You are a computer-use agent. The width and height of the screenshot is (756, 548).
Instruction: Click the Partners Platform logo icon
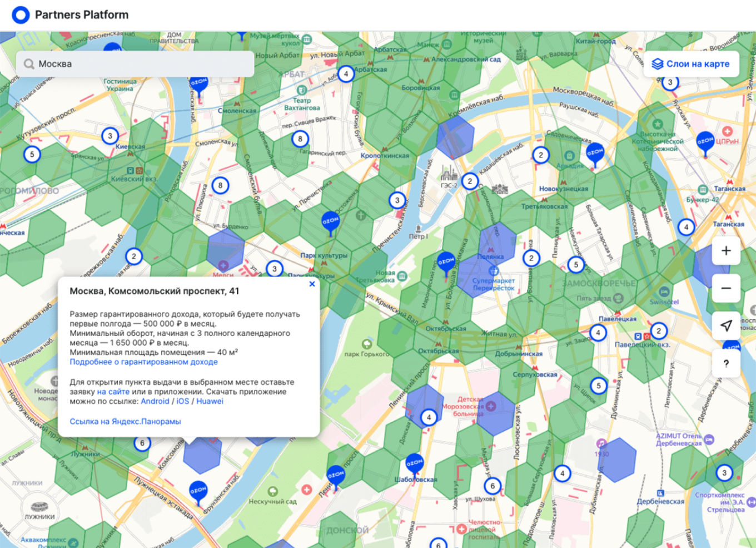click(x=21, y=15)
